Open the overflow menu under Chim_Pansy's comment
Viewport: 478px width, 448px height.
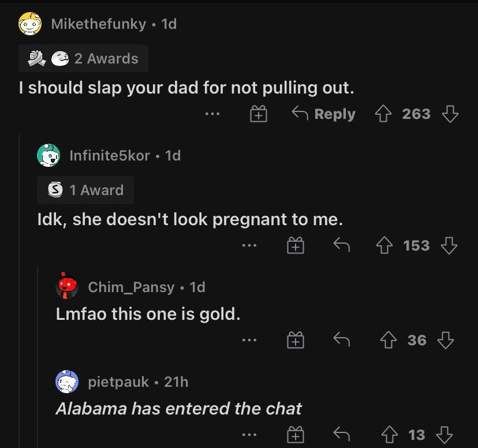(249, 339)
